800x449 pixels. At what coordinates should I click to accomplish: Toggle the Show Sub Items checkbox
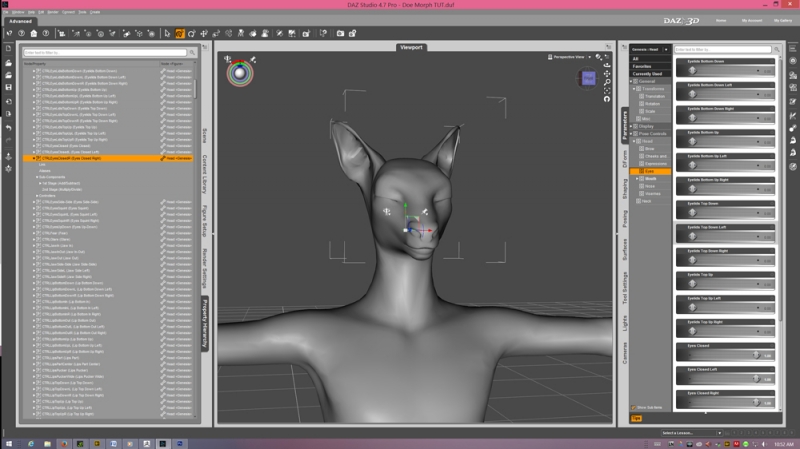click(x=634, y=407)
